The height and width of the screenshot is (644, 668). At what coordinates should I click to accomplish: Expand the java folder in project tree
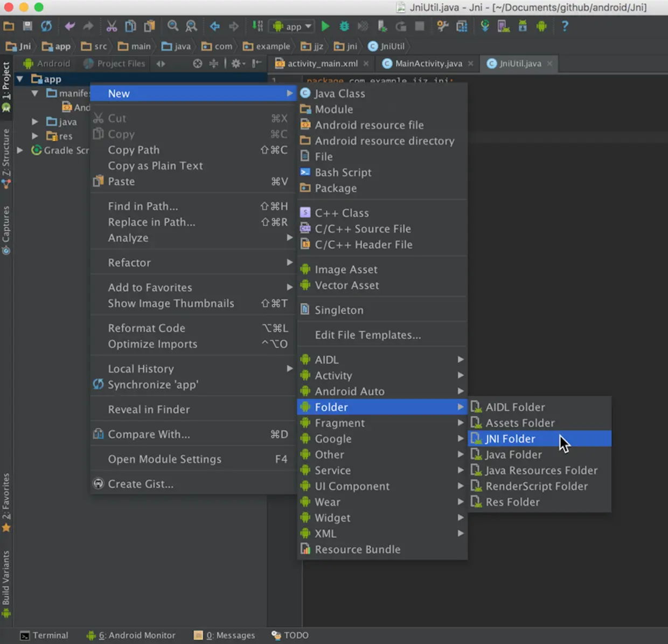34,122
